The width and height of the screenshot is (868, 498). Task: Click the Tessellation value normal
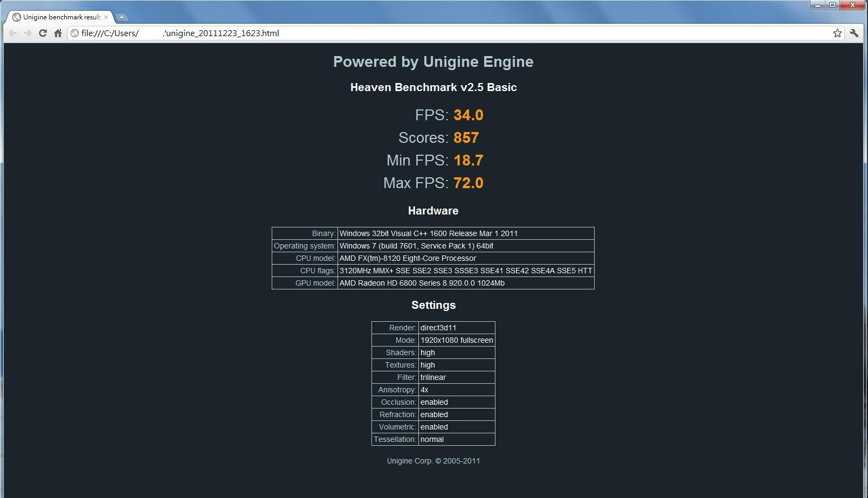tap(457, 439)
